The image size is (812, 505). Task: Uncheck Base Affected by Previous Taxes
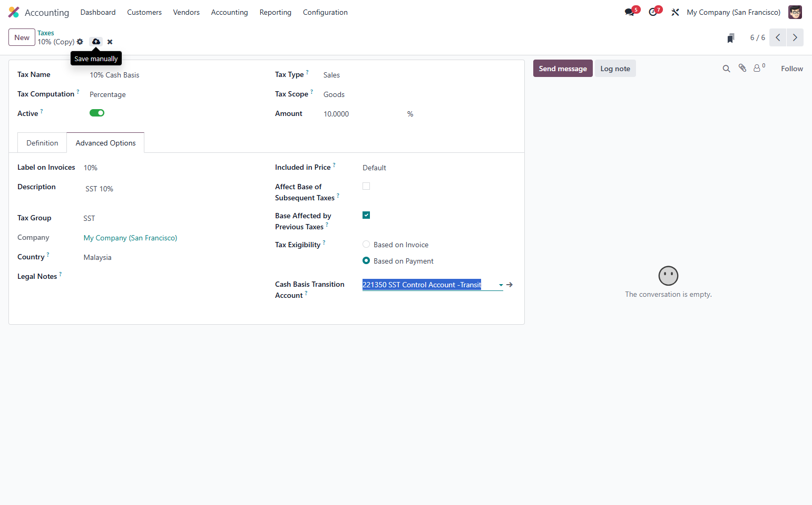pyautogui.click(x=366, y=215)
